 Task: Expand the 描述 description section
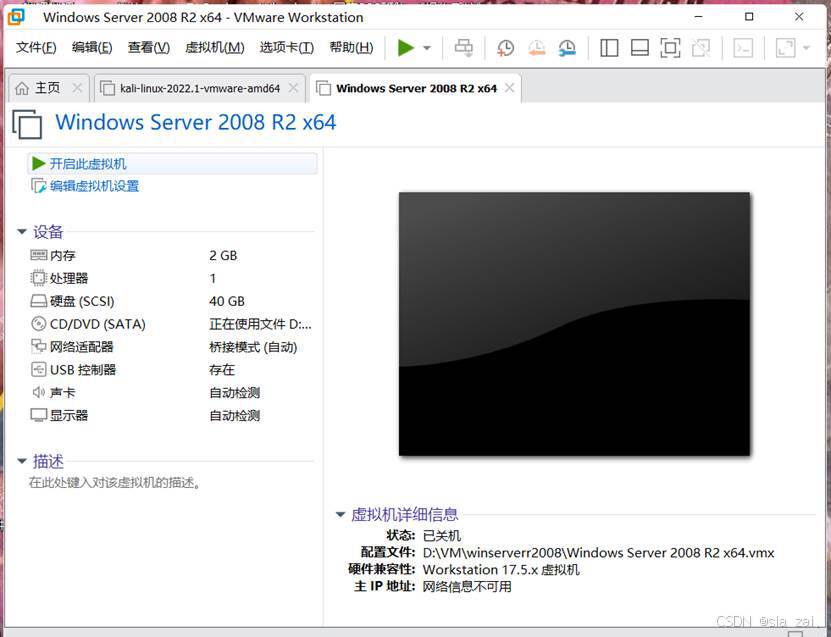click(22, 461)
